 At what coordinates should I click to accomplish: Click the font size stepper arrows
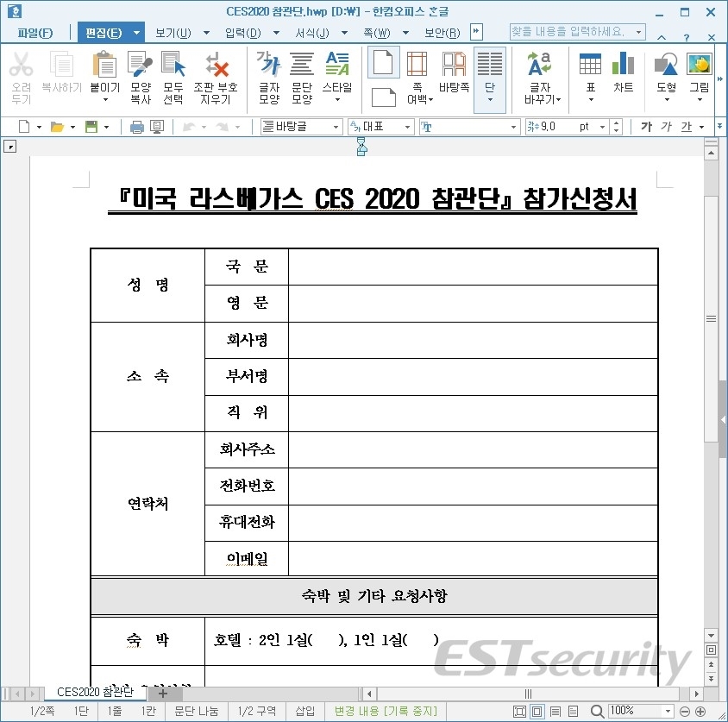(x=616, y=126)
